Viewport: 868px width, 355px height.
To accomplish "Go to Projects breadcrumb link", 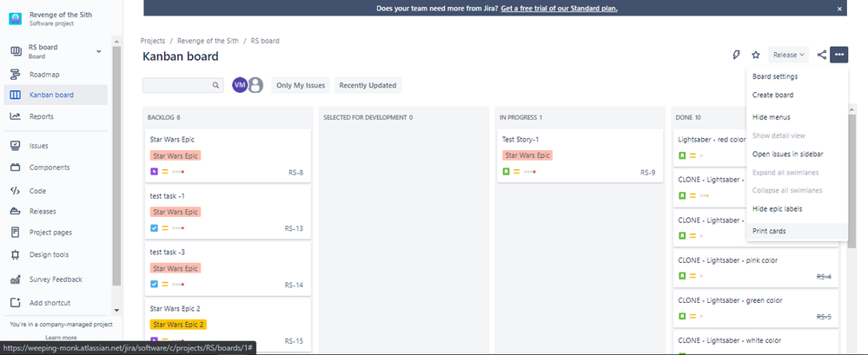I will 153,41.
